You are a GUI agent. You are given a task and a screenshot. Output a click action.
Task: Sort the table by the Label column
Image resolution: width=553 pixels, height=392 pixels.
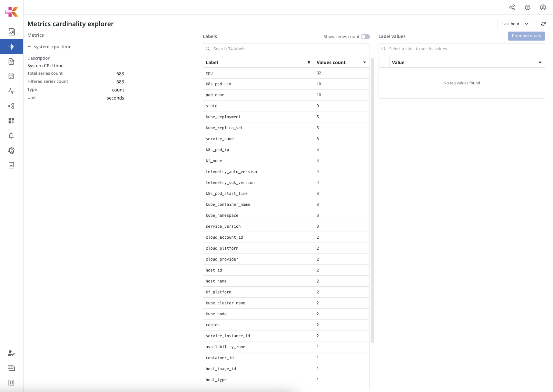click(x=309, y=62)
